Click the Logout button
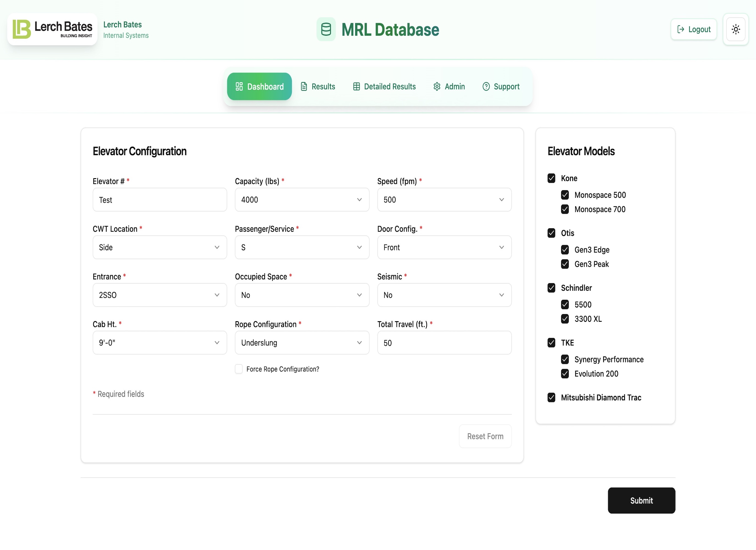The width and height of the screenshot is (756, 550). pyautogui.click(x=694, y=29)
